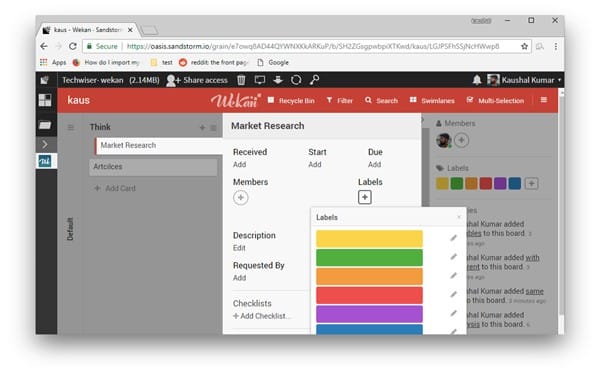600x373 pixels.
Task: Open the notifications bell
Action: 477,80
